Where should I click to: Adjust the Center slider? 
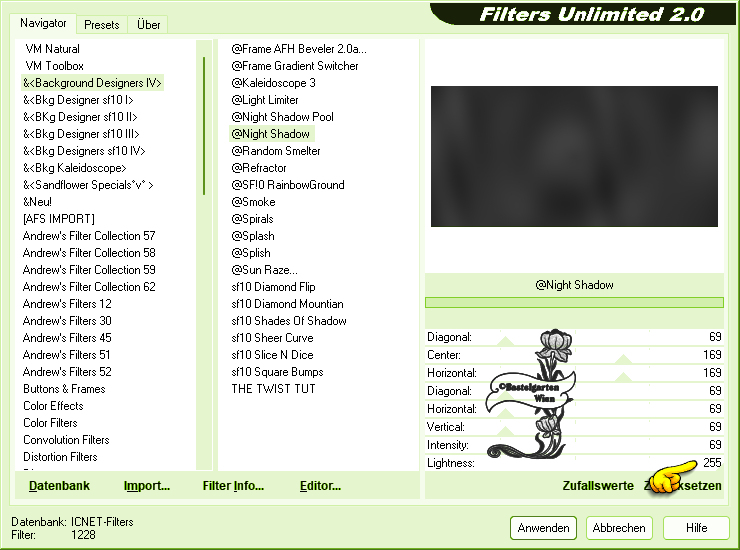coord(574,355)
